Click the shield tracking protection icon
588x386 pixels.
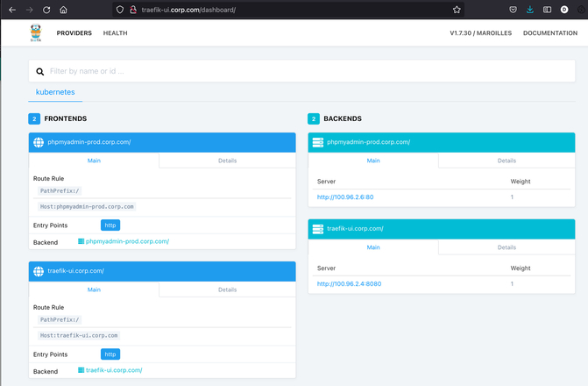point(120,10)
